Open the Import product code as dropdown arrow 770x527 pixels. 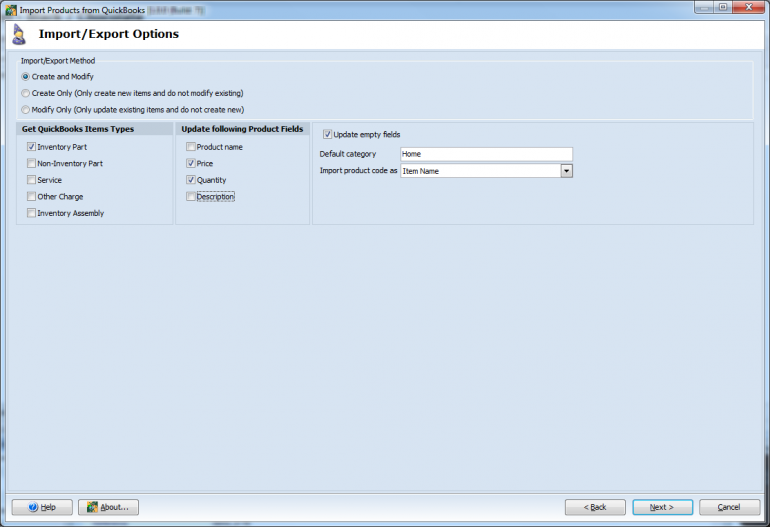click(x=567, y=171)
